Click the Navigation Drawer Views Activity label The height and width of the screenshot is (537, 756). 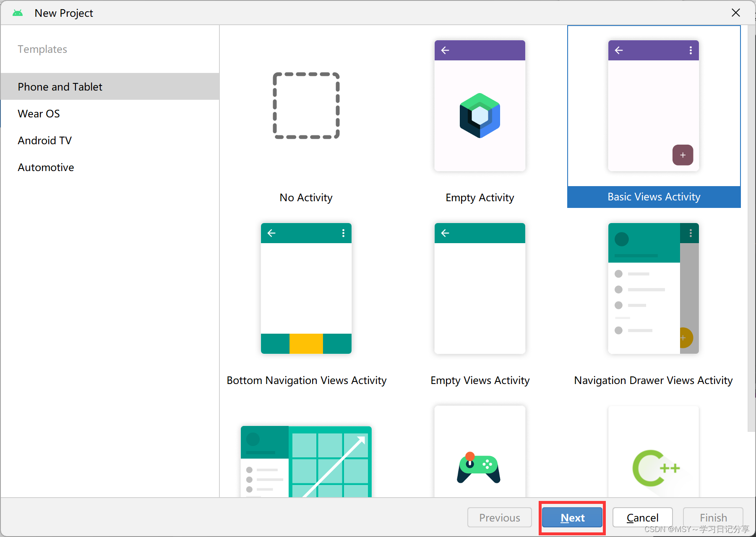[x=654, y=380]
